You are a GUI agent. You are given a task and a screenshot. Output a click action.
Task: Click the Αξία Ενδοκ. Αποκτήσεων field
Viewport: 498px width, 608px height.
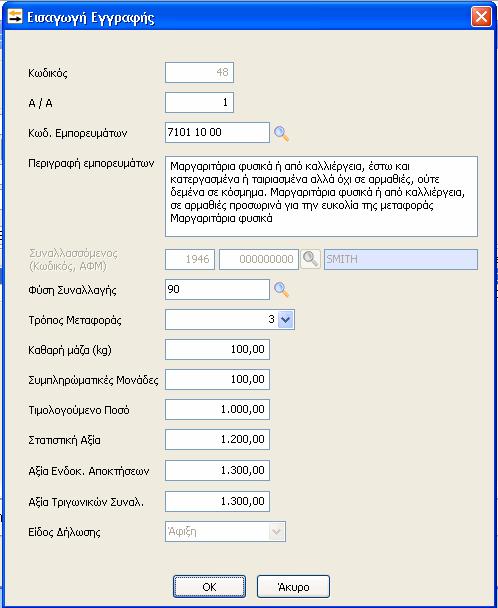pyautogui.click(x=217, y=471)
